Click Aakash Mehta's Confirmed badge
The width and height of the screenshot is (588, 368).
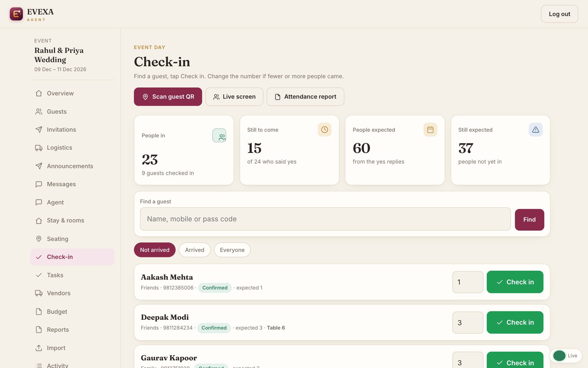(215, 288)
